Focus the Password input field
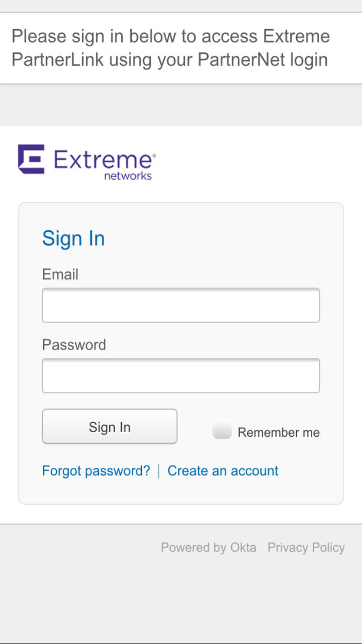 tap(181, 375)
